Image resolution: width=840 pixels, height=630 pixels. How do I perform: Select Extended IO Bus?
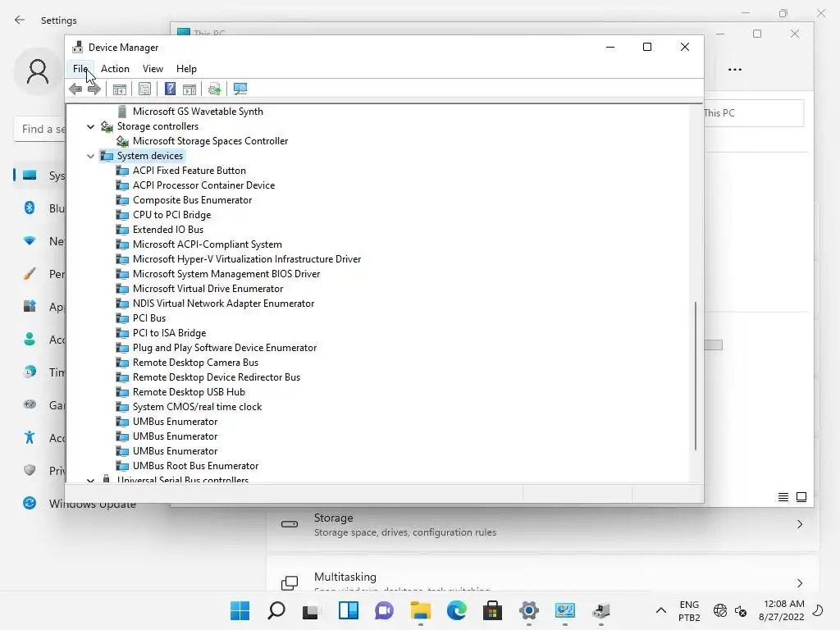(x=168, y=230)
